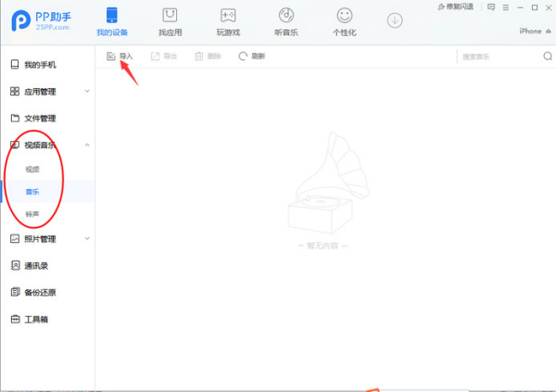The image size is (556, 392).
Task: Click the 我的手机 phone icon
Action: (15, 64)
